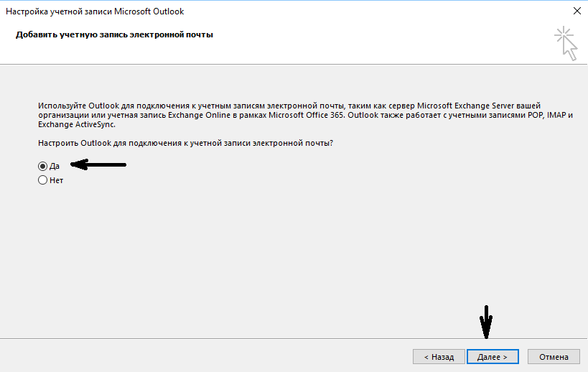The image size is (588, 372).
Task: Click the black arrow pointing at "Да"
Action: tap(99, 165)
